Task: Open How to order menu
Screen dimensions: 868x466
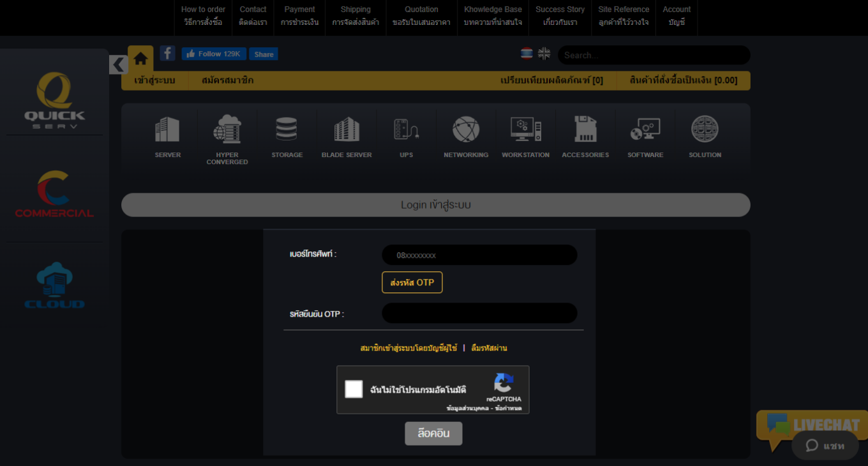Action: [203, 16]
